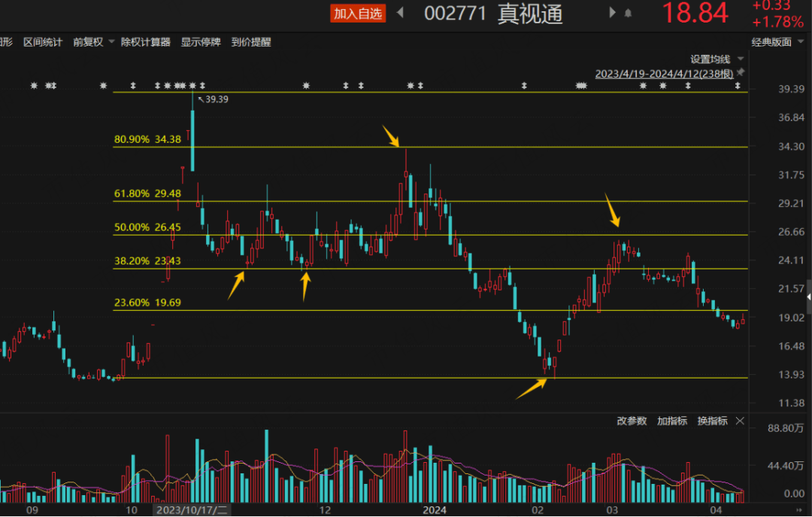Image resolution: width=812 pixels, height=517 pixels.
Task: Click the rightmost event marker above chart
Action: (738, 86)
